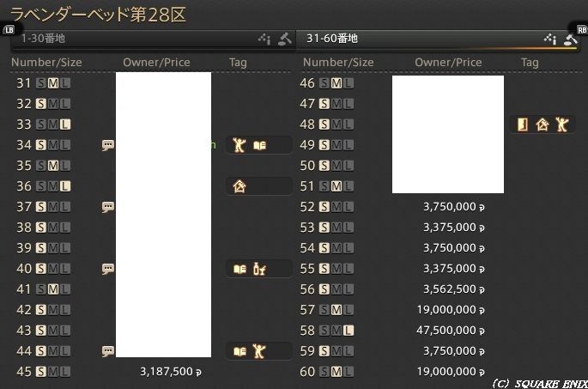Image resolution: width=588 pixels, height=389 pixels.
Task: Click the L size badge of plot 33
Action: tap(65, 125)
